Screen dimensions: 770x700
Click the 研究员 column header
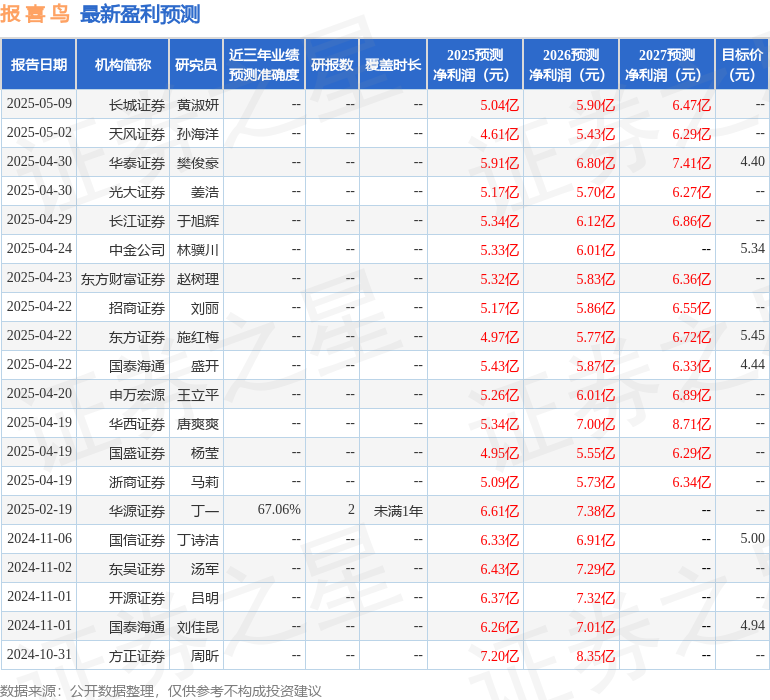click(196, 64)
